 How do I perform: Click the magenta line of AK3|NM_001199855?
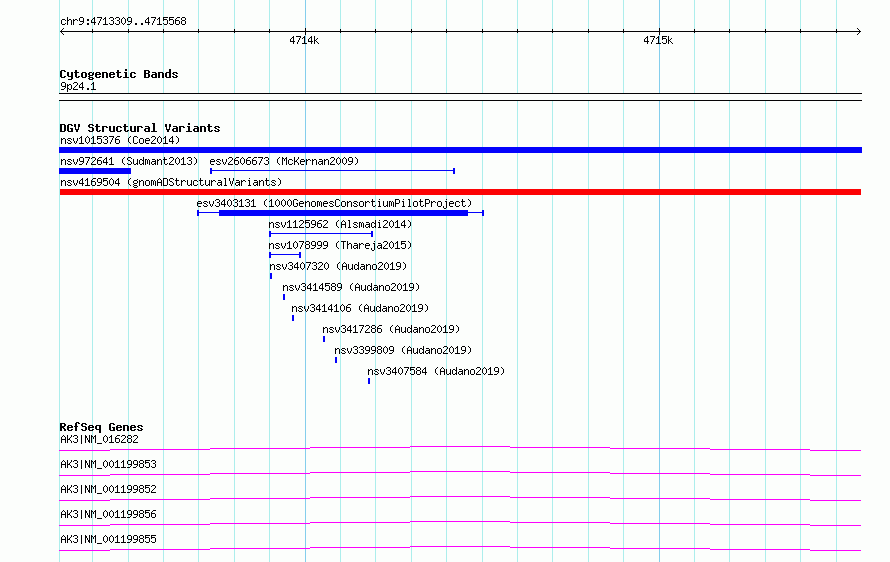click(460, 548)
